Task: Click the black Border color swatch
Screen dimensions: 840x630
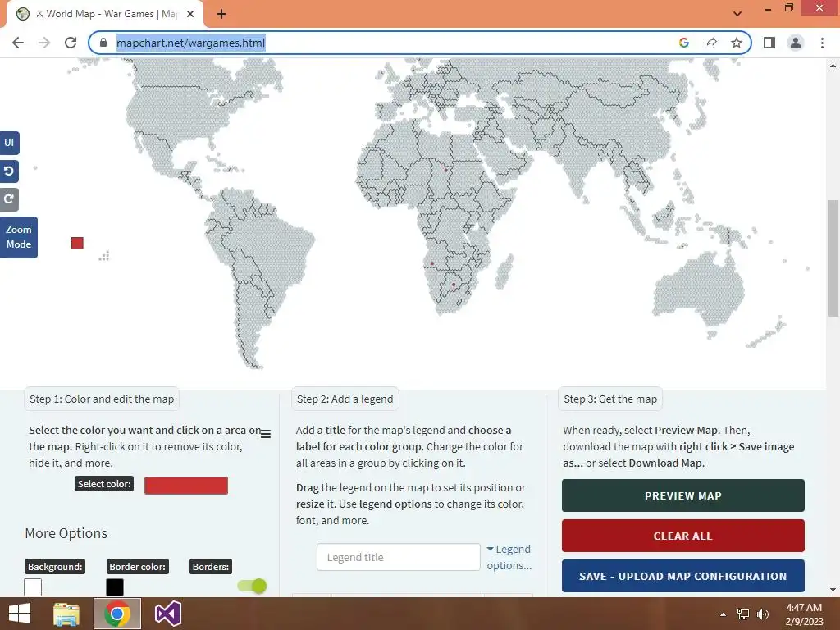Action: click(115, 587)
